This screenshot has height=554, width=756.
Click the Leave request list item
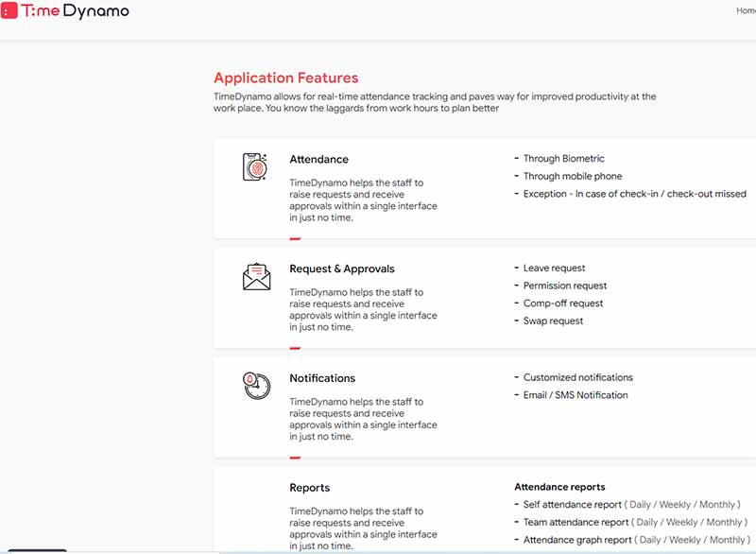point(554,268)
